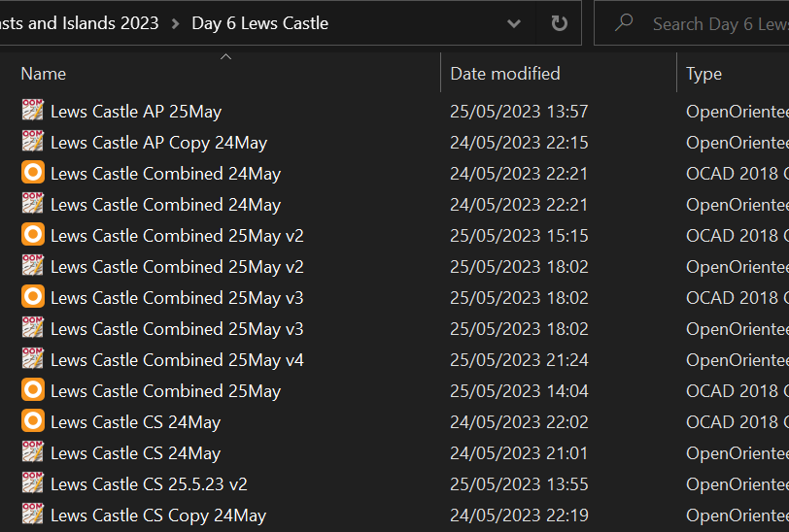Refresh the folder with the reload icon
This screenshot has height=532, width=789.
559,23
